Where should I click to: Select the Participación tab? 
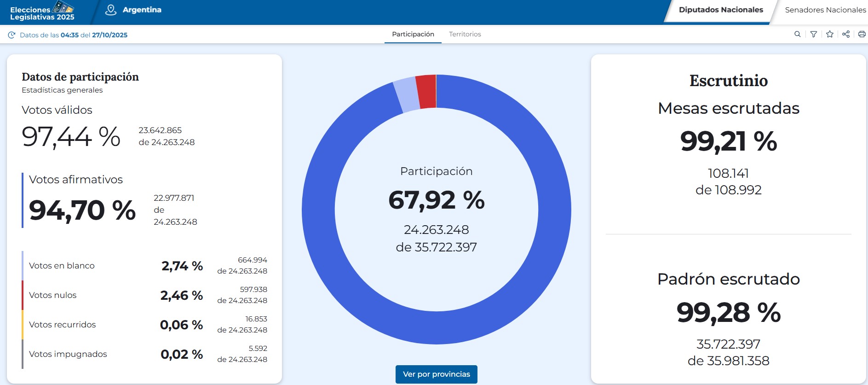click(x=413, y=34)
